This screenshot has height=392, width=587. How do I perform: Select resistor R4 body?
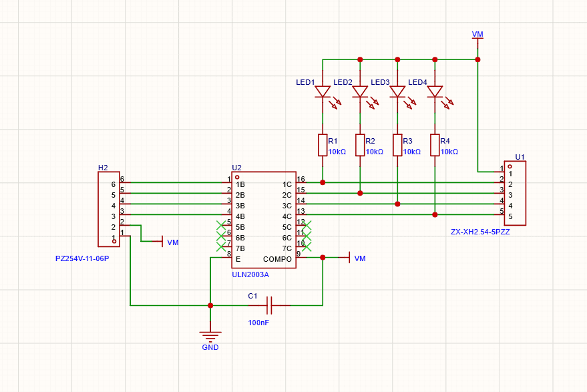click(x=435, y=145)
